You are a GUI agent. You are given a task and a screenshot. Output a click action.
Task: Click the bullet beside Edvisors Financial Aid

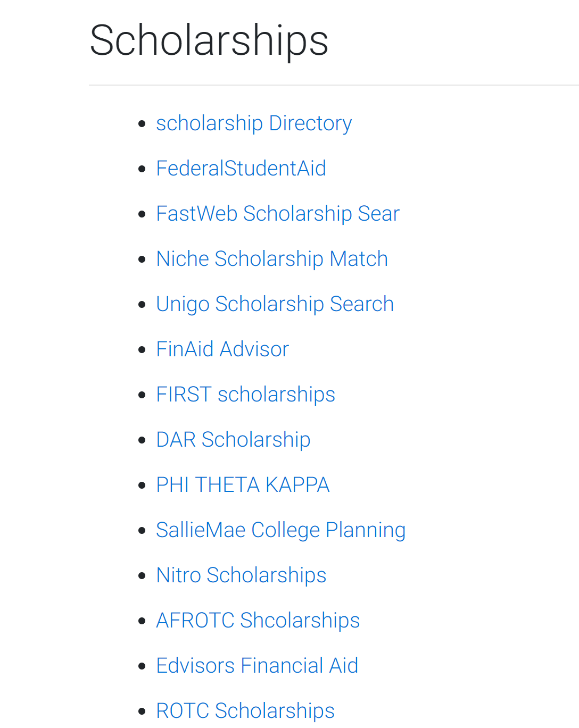tap(142, 666)
